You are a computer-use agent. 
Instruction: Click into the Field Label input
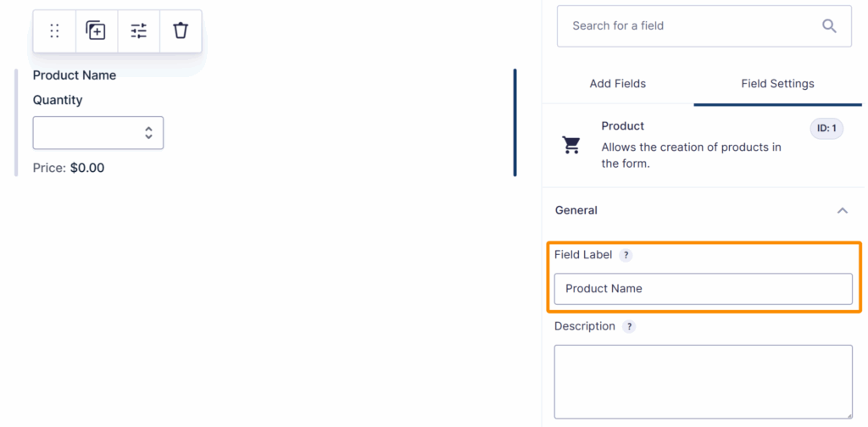[703, 289]
